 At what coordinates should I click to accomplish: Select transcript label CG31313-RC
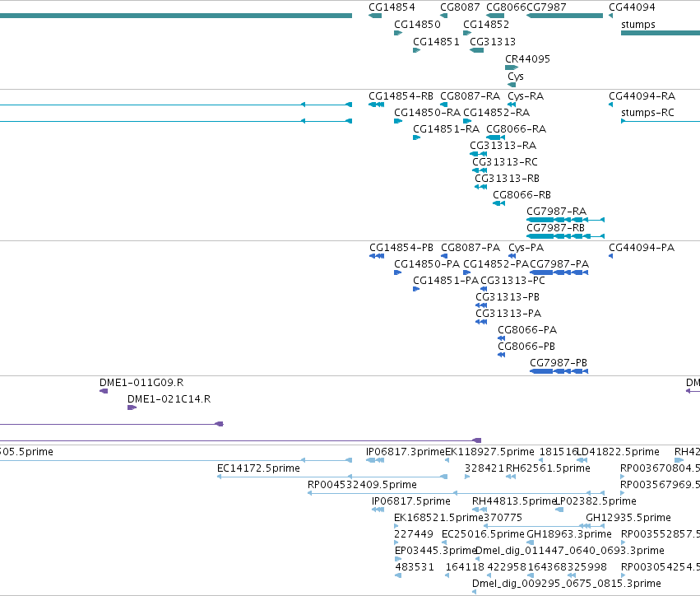504,163
